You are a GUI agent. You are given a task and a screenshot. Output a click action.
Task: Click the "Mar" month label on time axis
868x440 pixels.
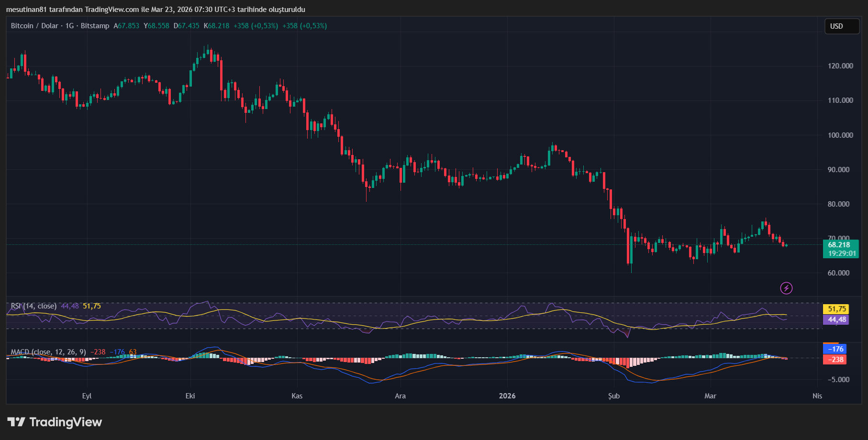pos(711,396)
